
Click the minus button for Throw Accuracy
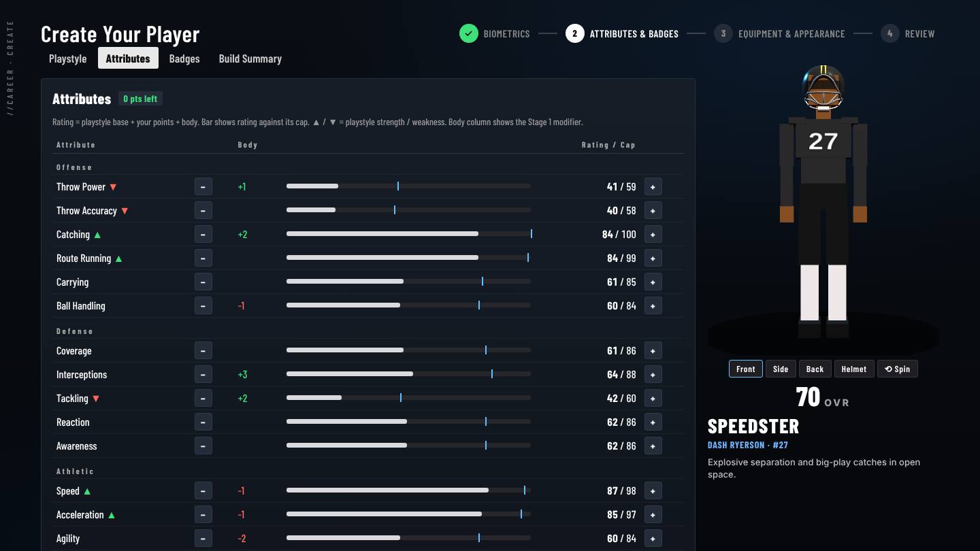point(203,210)
